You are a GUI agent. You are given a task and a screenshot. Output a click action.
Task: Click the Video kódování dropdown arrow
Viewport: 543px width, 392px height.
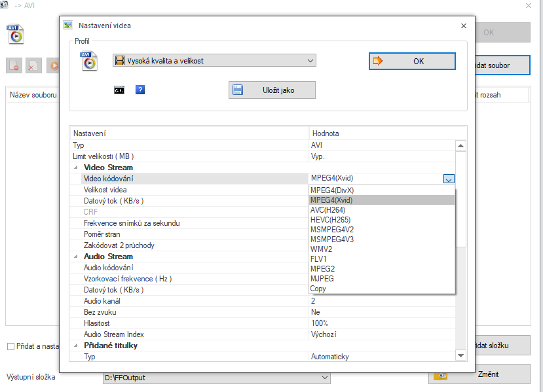(449, 179)
